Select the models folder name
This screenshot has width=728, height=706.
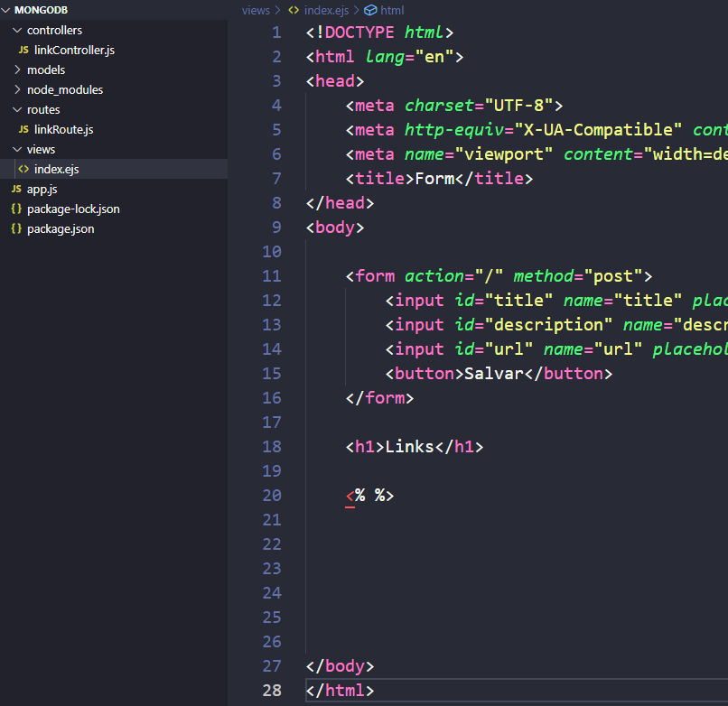[x=46, y=70]
